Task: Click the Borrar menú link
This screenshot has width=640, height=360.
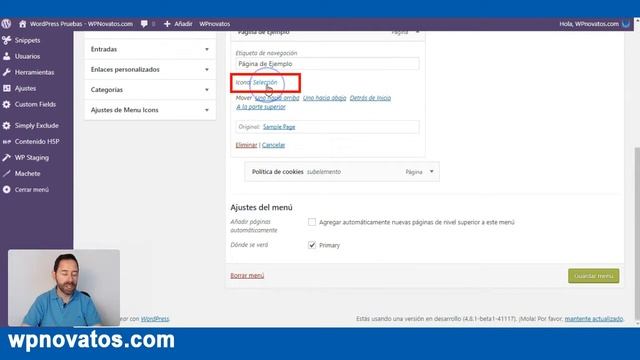Action: tap(247, 276)
